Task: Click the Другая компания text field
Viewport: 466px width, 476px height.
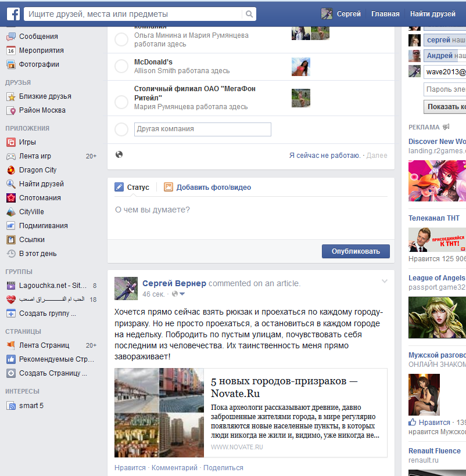Action: [x=203, y=129]
